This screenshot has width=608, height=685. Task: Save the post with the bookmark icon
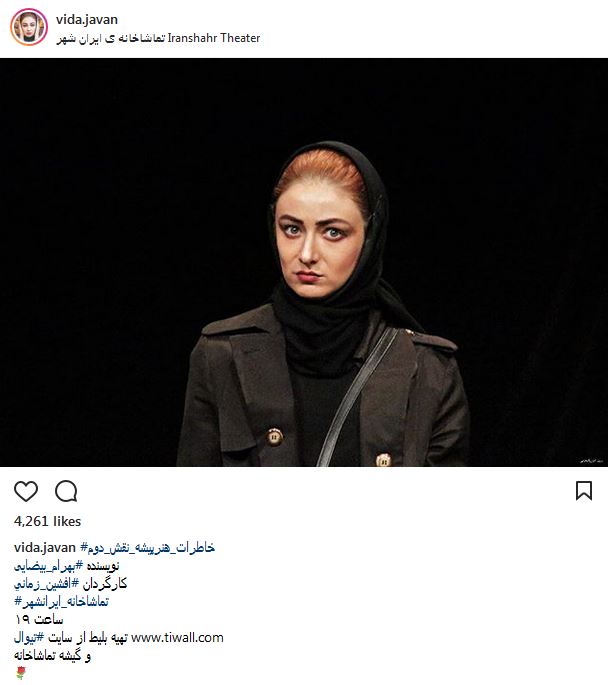584,491
